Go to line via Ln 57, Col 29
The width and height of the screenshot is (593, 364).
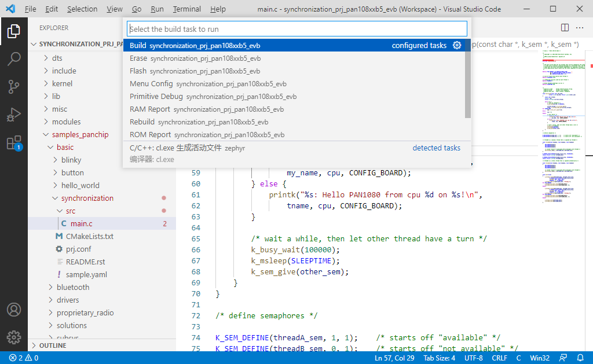coord(394,358)
